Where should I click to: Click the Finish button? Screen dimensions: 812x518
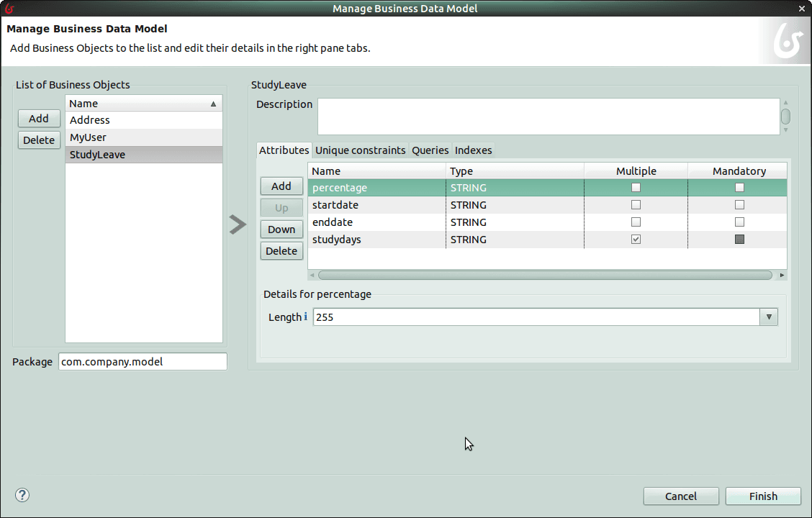[x=763, y=496]
